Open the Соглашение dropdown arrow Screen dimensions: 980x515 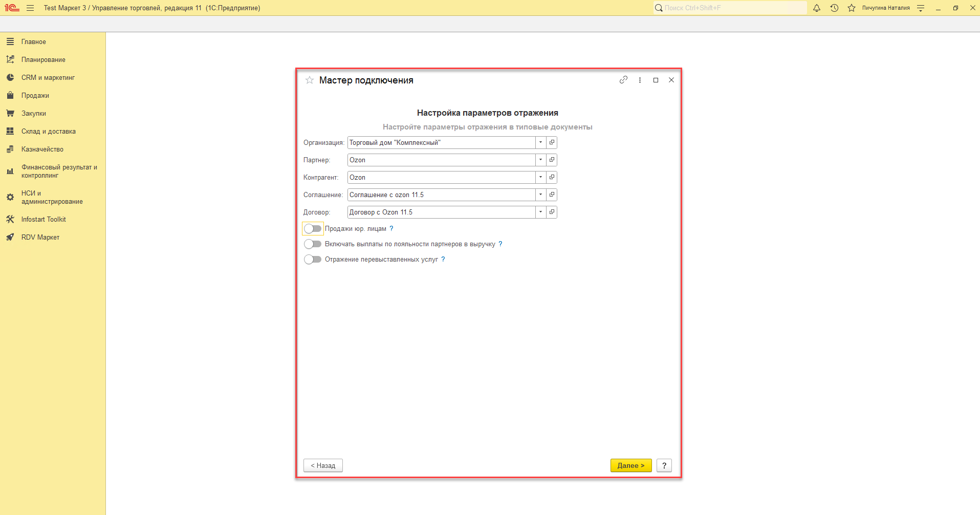[x=540, y=195]
